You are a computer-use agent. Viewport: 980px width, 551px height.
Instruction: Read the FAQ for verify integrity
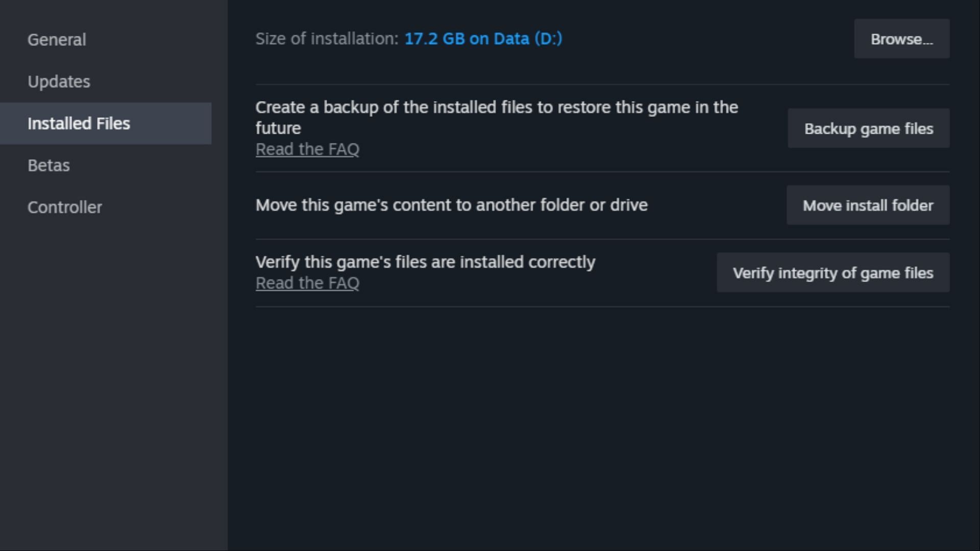tap(308, 283)
